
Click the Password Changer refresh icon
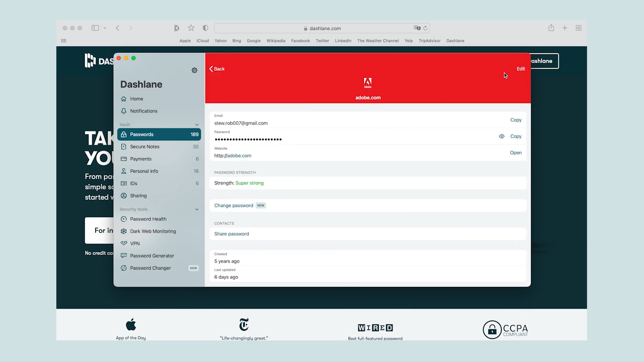(124, 268)
